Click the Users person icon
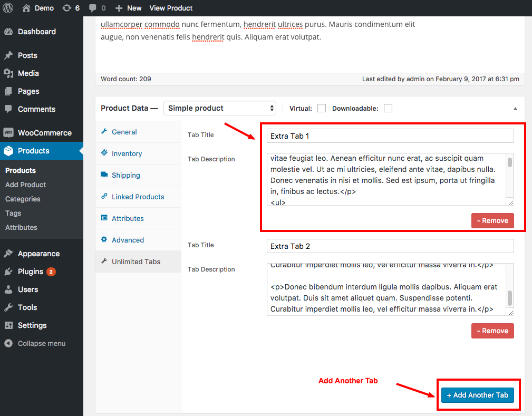The height and width of the screenshot is (416, 532). [x=8, y=289]
